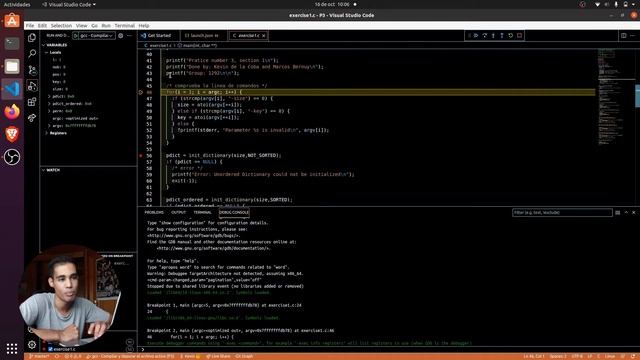Clear the debug console output
Screen dimensions: 640x360
(x=618, y=213)
